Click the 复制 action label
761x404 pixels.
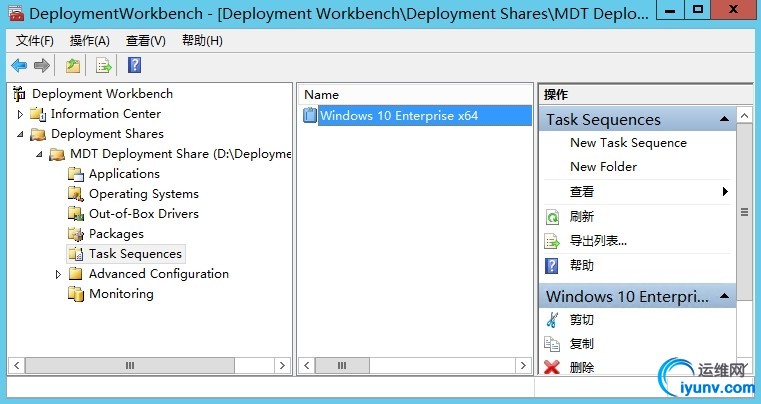[x=582, y=343]
